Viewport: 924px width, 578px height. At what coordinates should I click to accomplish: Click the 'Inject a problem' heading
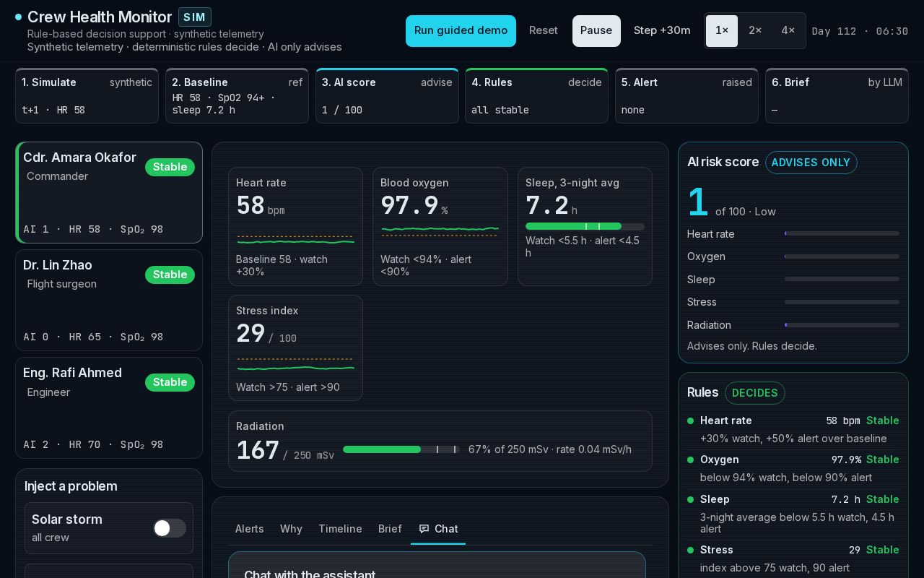[x=71, y=486]
